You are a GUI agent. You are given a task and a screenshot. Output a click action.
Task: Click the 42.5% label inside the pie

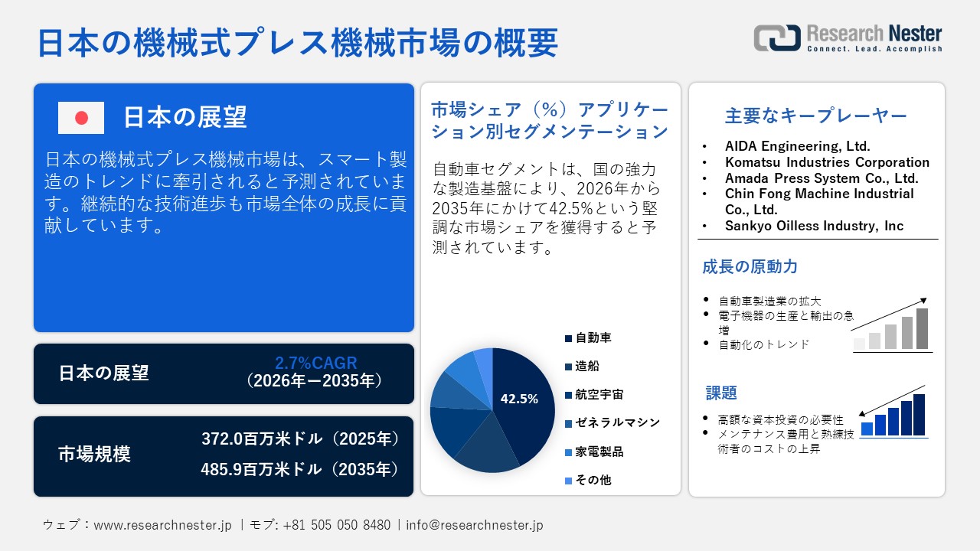(519, 398)
